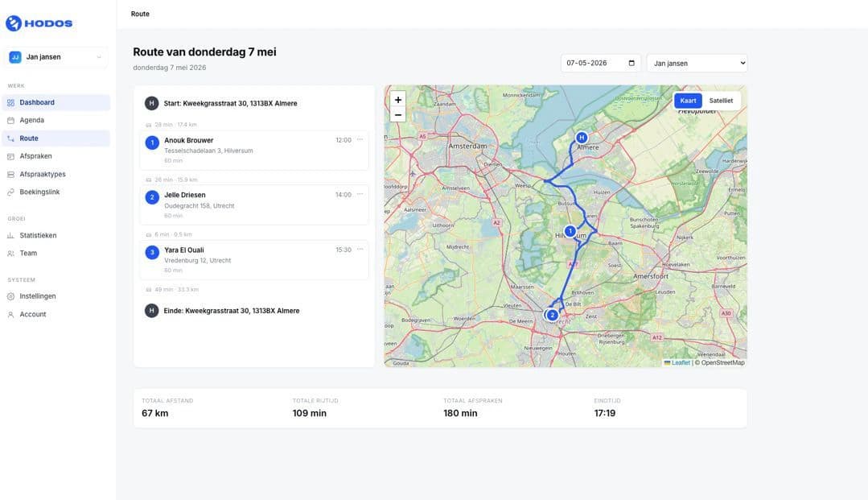Screen dimensions: 868x500
Task: Click the JJ avatar badge
Action: (x=15, y=57)
